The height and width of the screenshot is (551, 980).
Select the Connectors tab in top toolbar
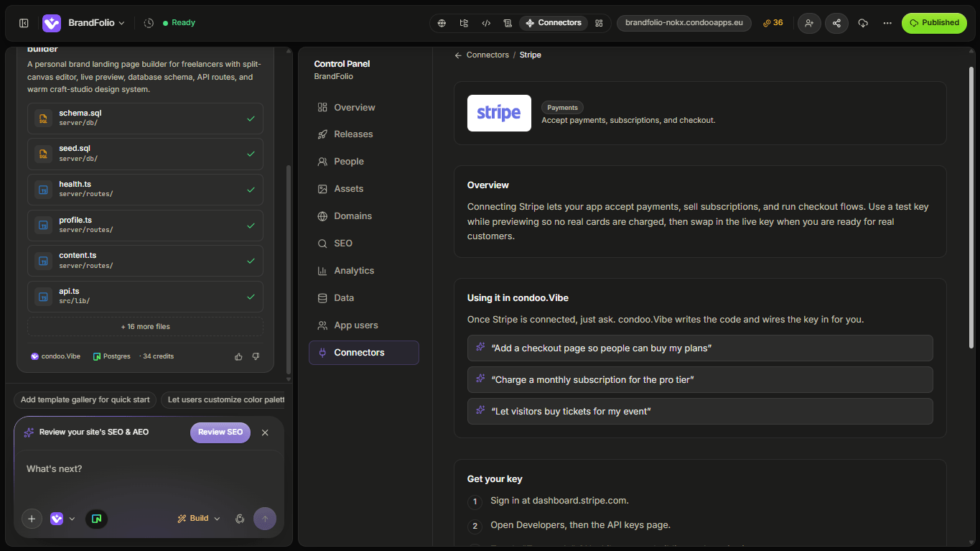[x=554, y=23]
